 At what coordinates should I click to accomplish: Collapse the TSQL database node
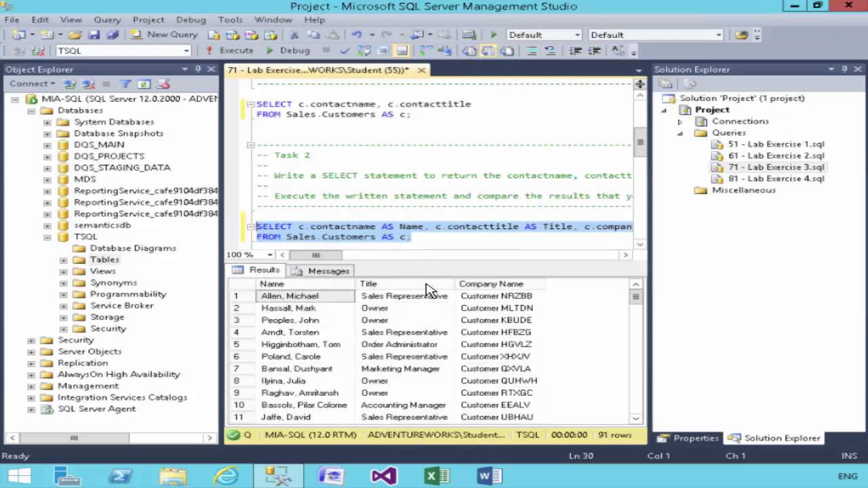pyautogui.click(x=47, y=237)
